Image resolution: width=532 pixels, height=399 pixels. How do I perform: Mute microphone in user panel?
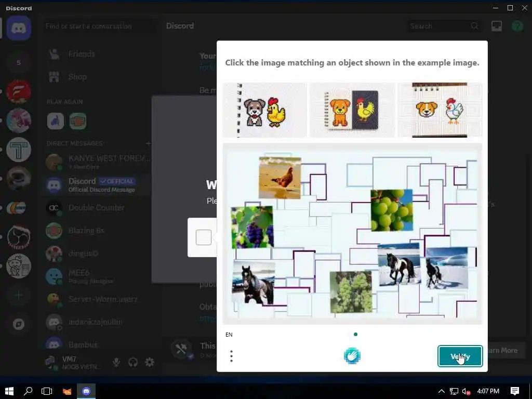point(116,362)
